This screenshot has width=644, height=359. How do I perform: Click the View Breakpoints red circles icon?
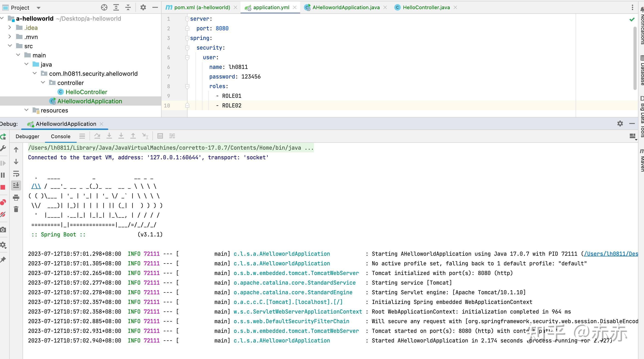[3, 202]
